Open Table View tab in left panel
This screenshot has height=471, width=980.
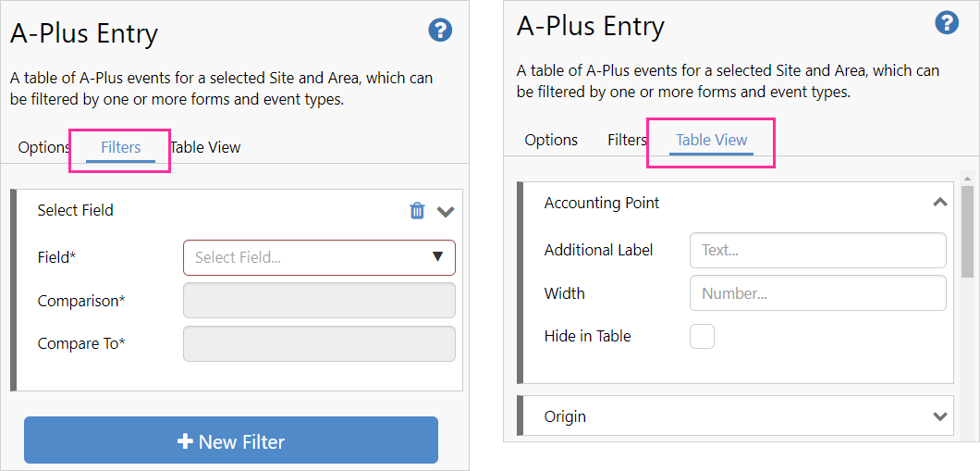coord(205,147)
